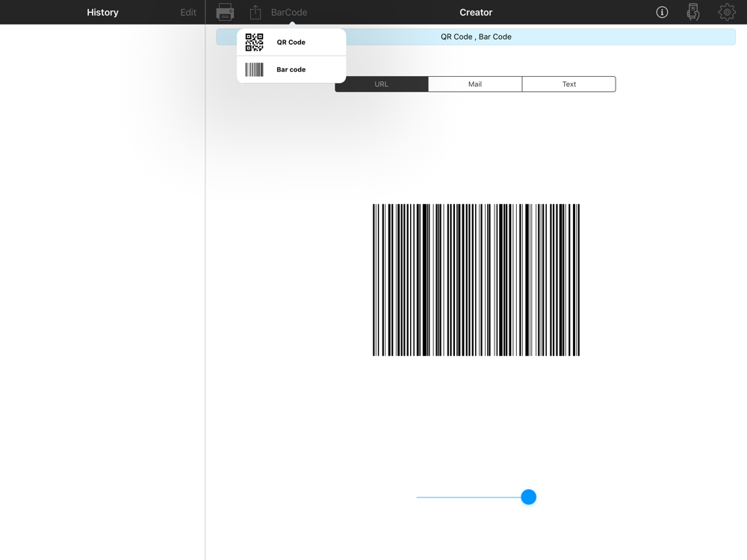Click the blue size slider handle
Screen dimensions: 747x560
(x=528, y=497)
